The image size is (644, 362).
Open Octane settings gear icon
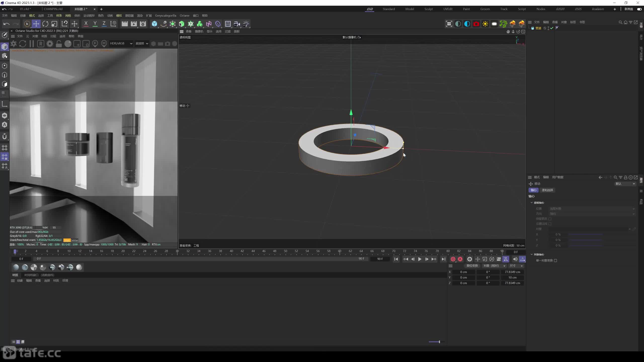pyautogui.click(x=50, y=44)
